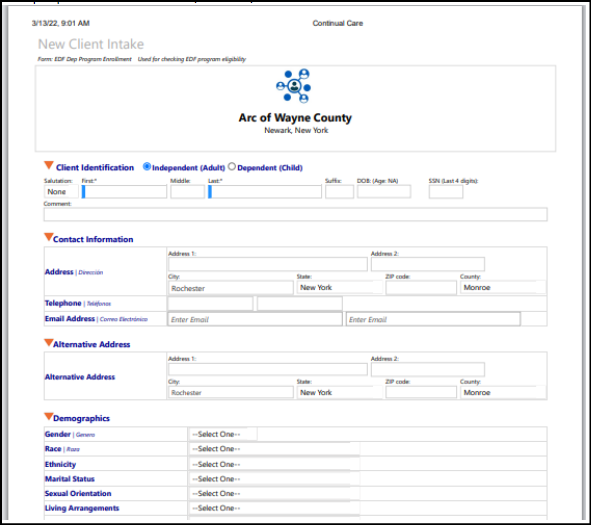591x525 pixels.
Task: Open the Ethnicity Select One dropdown
Action: 274,464
